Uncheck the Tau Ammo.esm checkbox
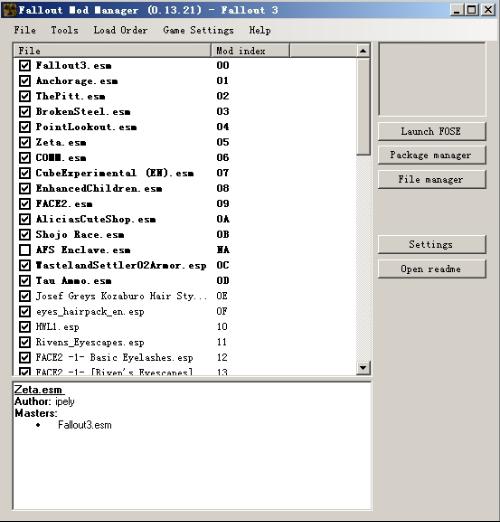Image resolution: width=500 pixels, height=522 pixels. coord(25,281)
